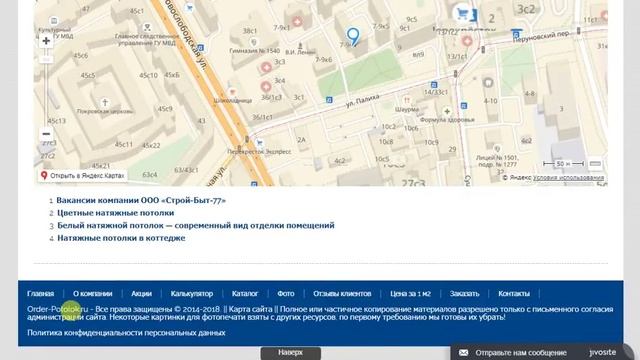
Task: Open О компании footer menu item
Action: 93,293
